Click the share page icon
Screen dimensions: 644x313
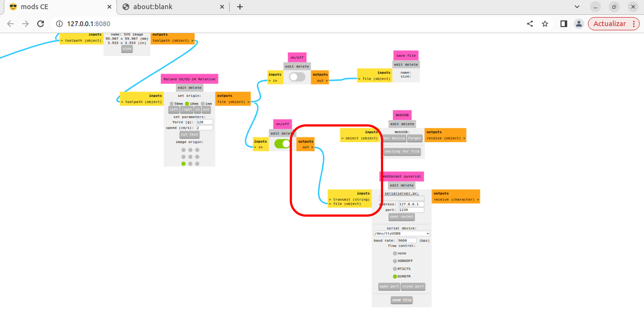pyautogui.click(x=530, y=24)
